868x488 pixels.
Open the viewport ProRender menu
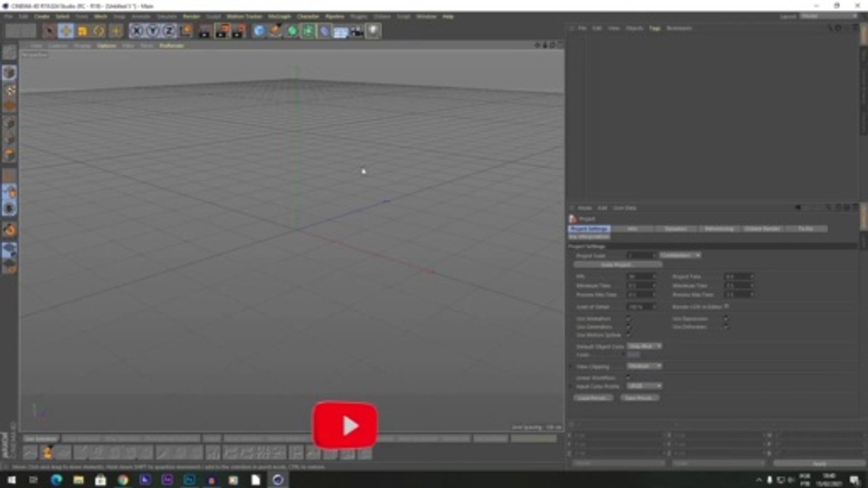(x=172, y=45)
